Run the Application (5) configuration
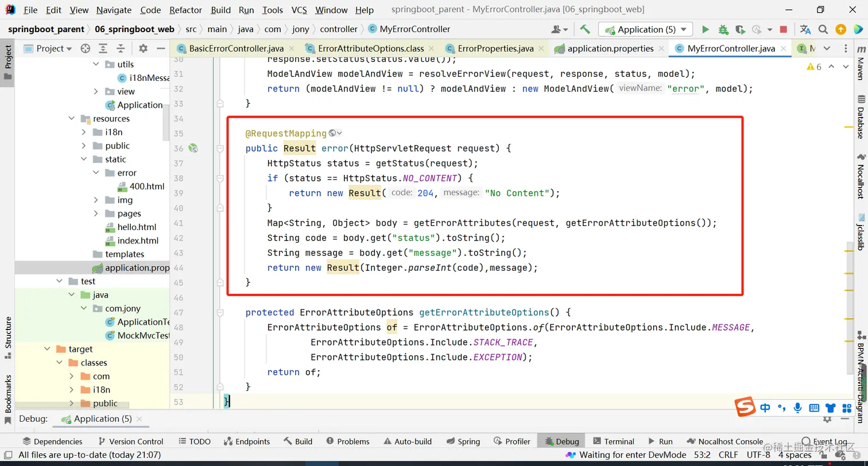This screenshot has height=466, width=868. (706, 29)
